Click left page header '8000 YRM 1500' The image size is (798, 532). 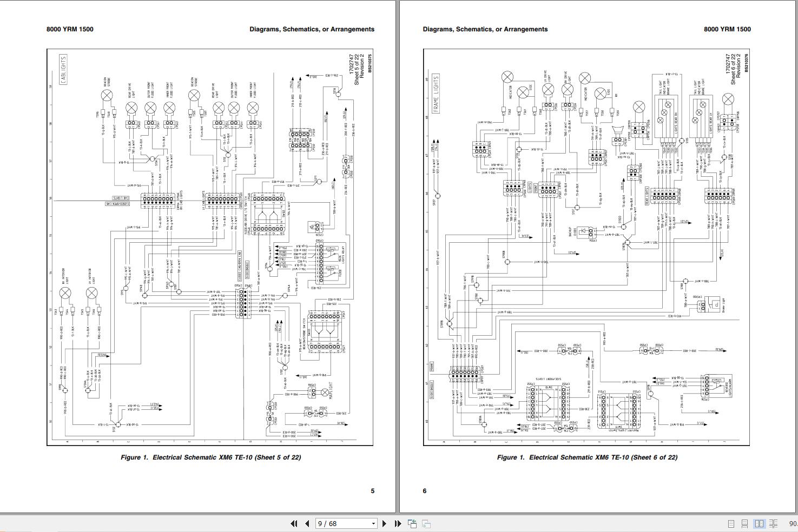coord(70,29)
